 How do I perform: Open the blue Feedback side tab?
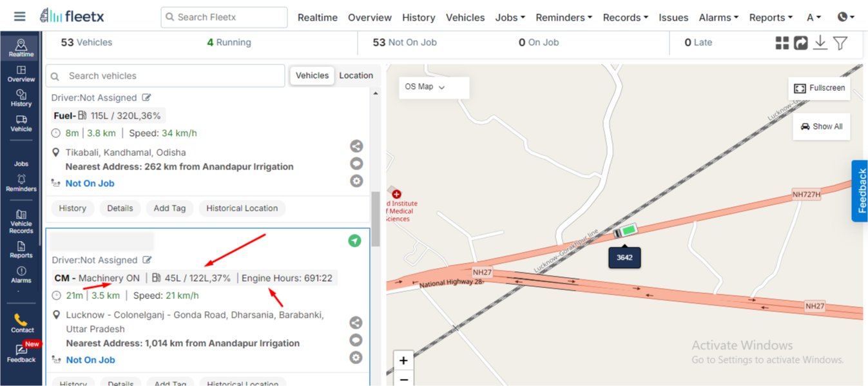[x=860, y=191]
